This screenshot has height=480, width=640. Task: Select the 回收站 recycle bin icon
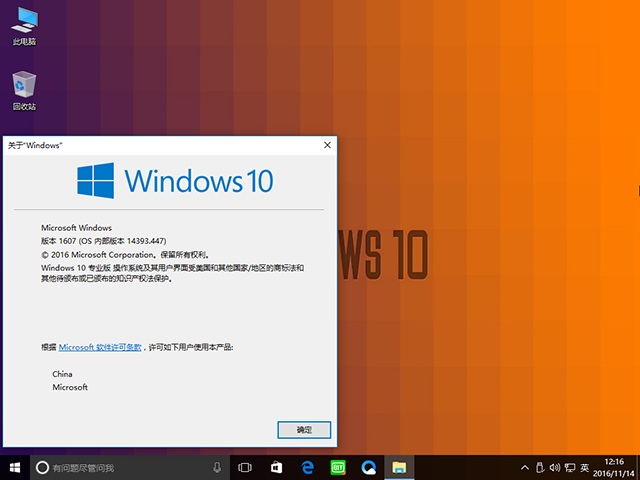[24, 90]
